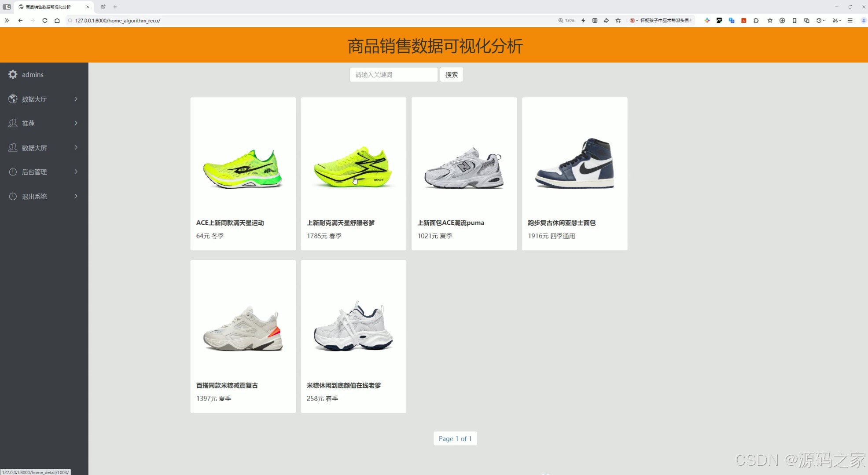Click the keyword search input field
The width and height of the screenshot is (868, 475).
click(x=393, y=74)
